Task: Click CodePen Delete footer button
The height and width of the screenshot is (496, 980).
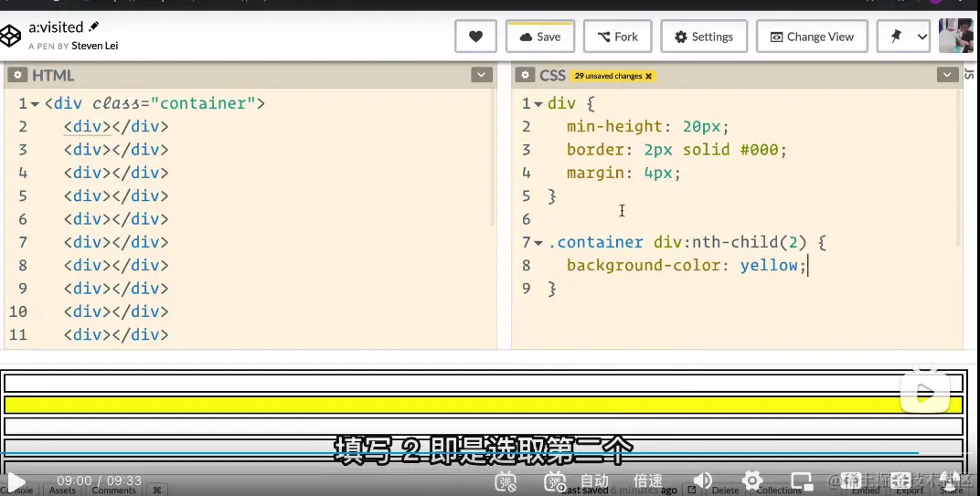Action: click(725, 491)
